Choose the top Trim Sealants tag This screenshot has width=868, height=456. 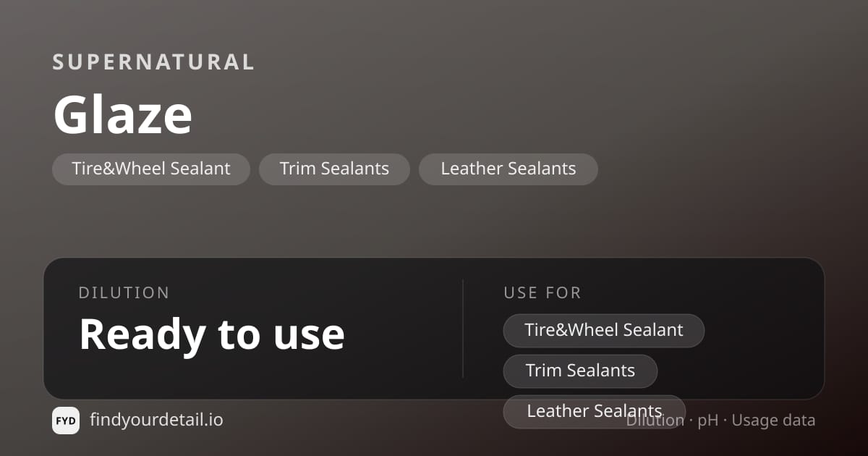pyautogui.click(x=334, y=169)
